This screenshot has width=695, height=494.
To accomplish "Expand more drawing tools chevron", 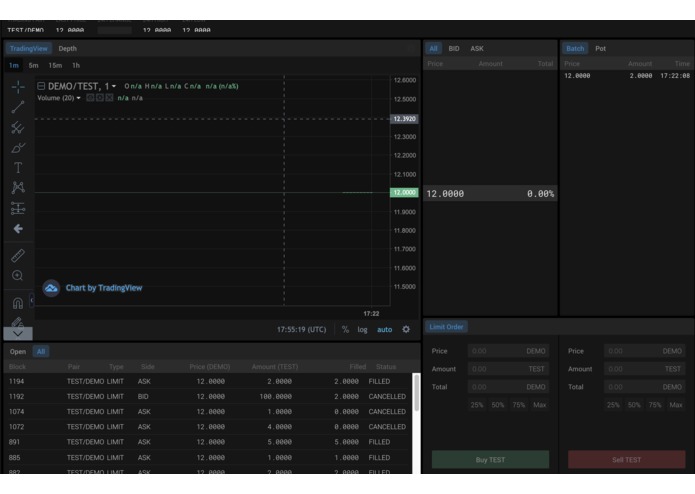I will click(x=18, y=334).
